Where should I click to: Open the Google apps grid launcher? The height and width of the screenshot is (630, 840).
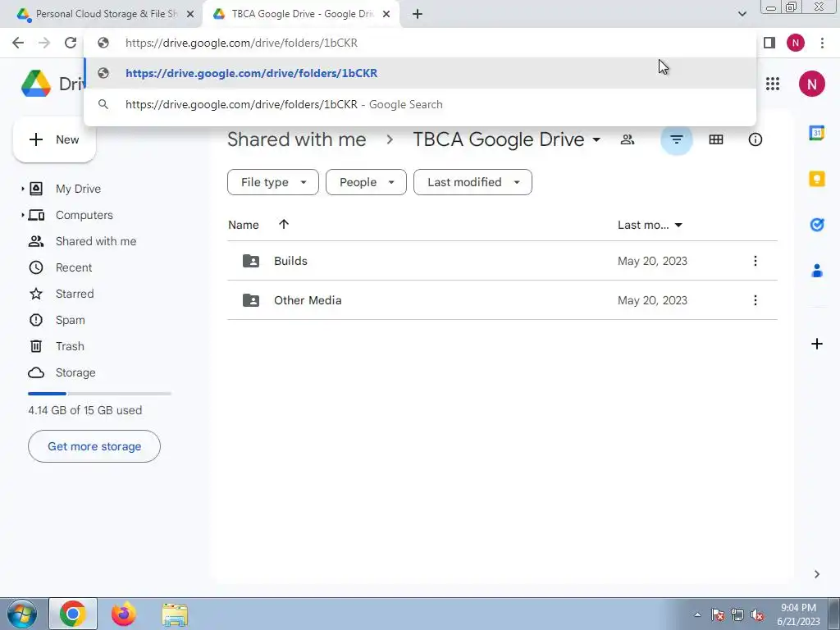coord(773,84)
